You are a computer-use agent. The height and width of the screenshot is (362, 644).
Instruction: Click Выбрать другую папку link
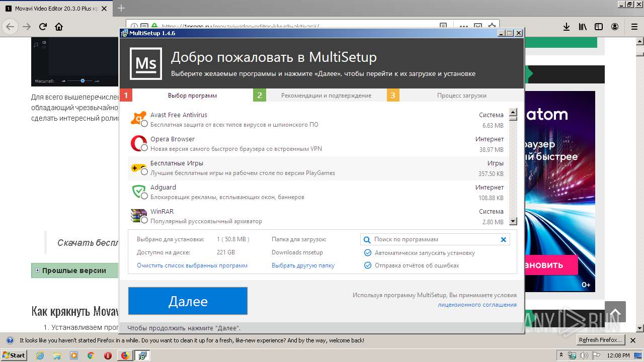(303, 265)
